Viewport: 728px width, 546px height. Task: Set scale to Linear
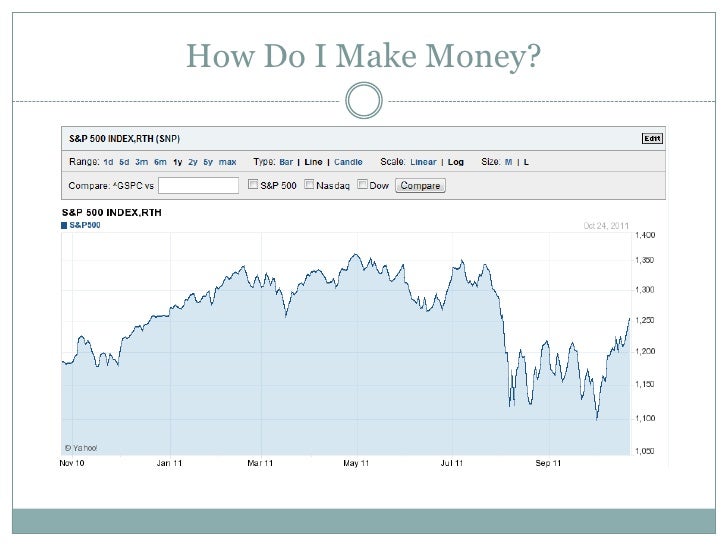tap(423, 162)
